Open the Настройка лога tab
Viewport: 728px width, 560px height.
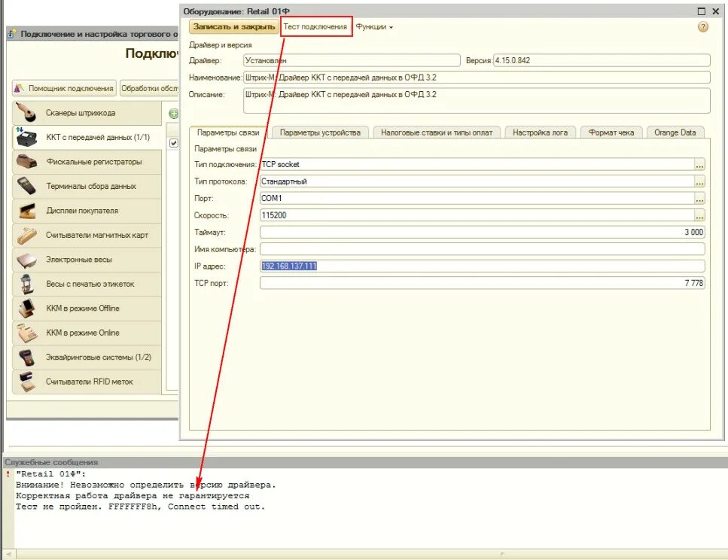click(x=540, y=132)
